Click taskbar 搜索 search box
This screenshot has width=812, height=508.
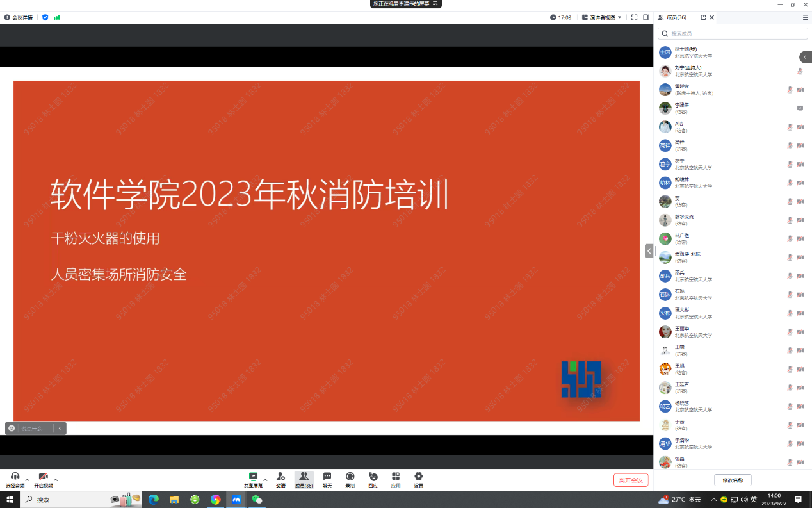tap(82, 500)
